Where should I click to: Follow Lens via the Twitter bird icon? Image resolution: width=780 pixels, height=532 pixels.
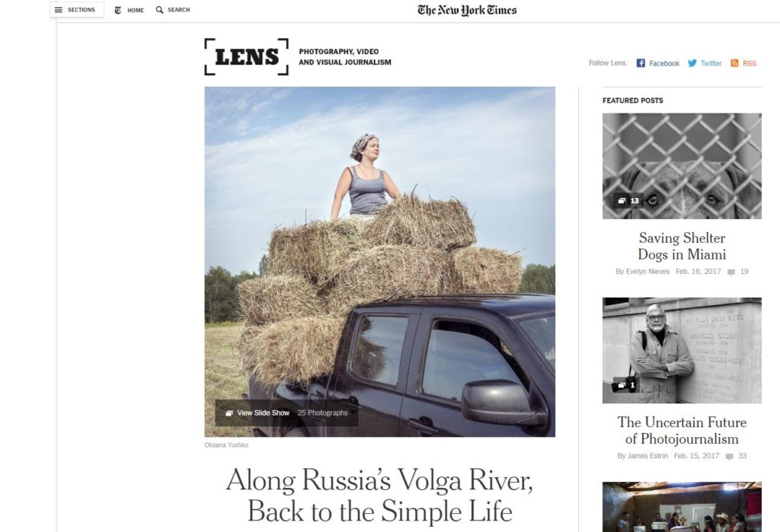click(x=692, y=63)
